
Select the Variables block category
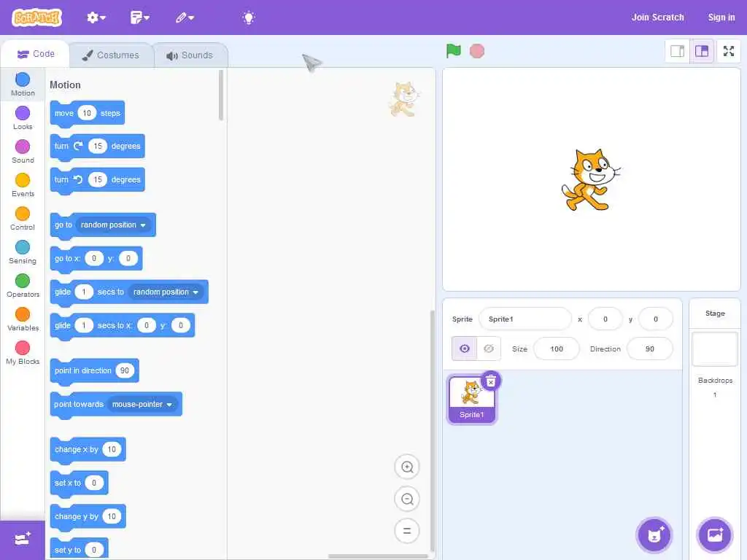[x=23, y=319]
